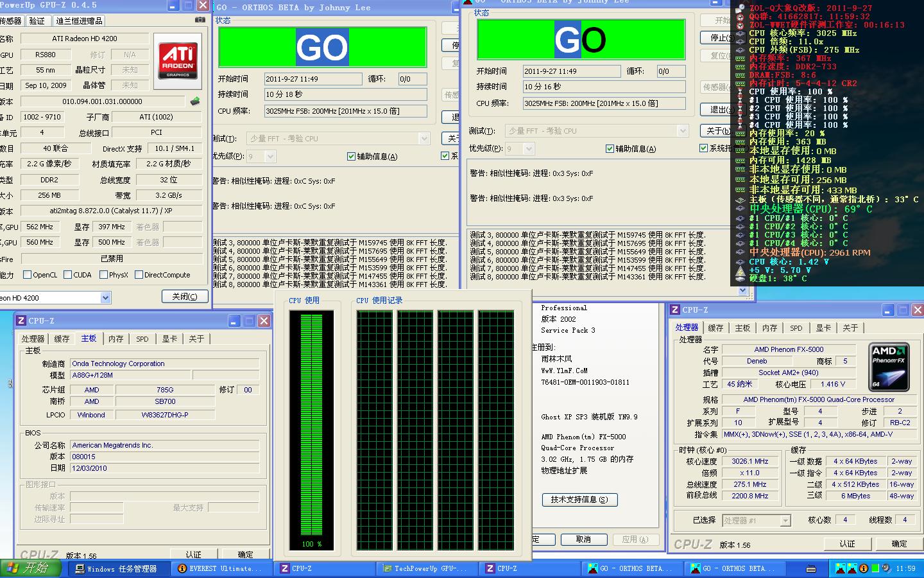Click the green square tray icon

pos(875,568)
